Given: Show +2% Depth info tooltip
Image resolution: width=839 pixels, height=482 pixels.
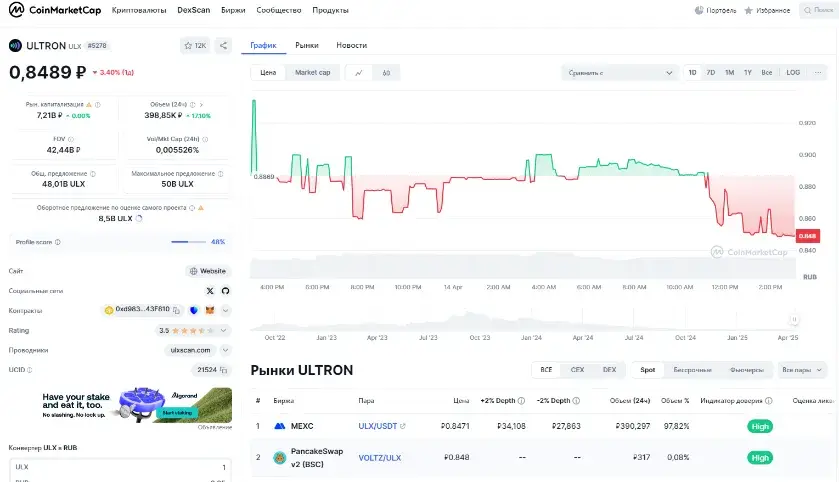Looking at the screenshot, I should click(x=521, y=401).
